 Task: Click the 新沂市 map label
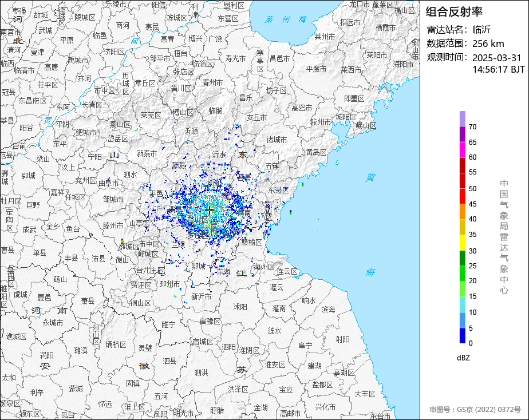coord(201,296)
